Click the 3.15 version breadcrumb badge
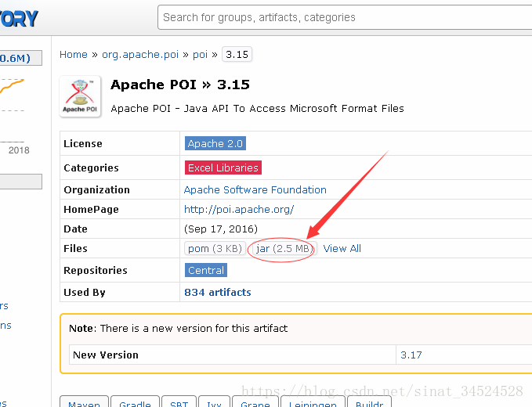Image resolution: width=532 pixels, height=407 pixels. pos(237,54)
